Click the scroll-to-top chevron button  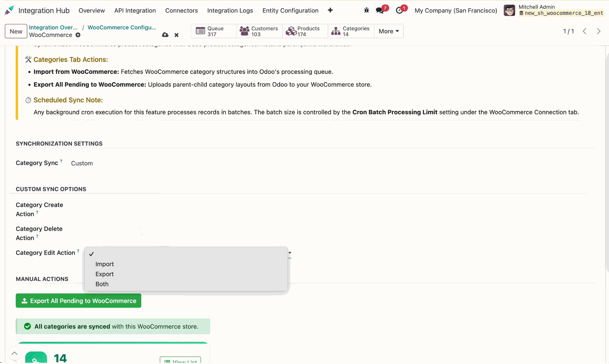[14, 354]
